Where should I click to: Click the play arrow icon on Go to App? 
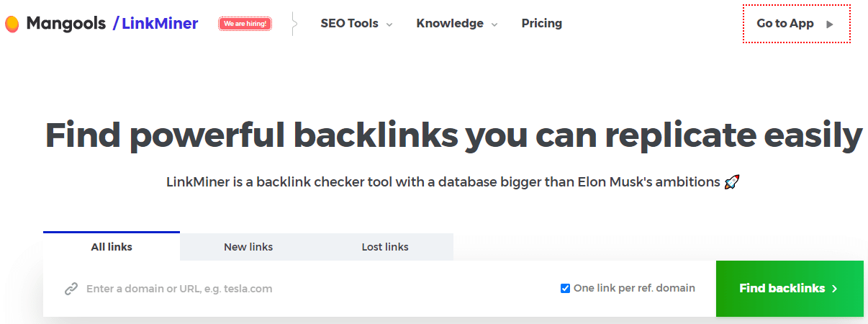pos(830,24)
